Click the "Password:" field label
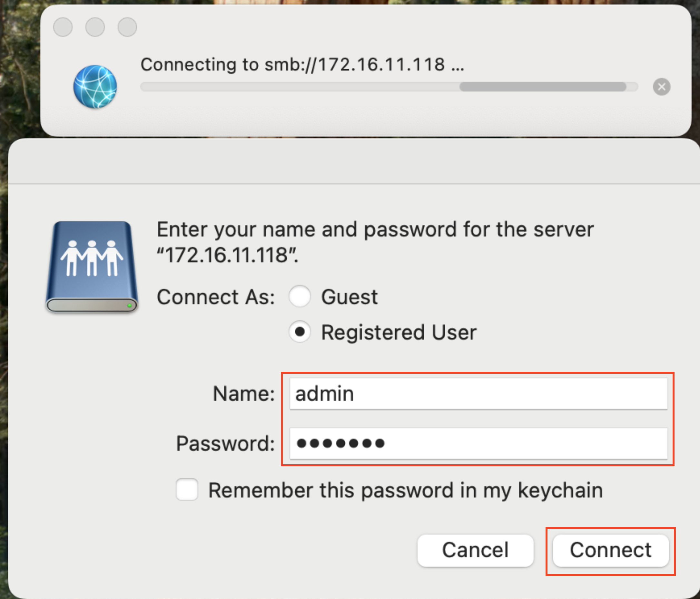Image resolution: width=700 pixels, height=599 pixels. (x=225, y=443)
